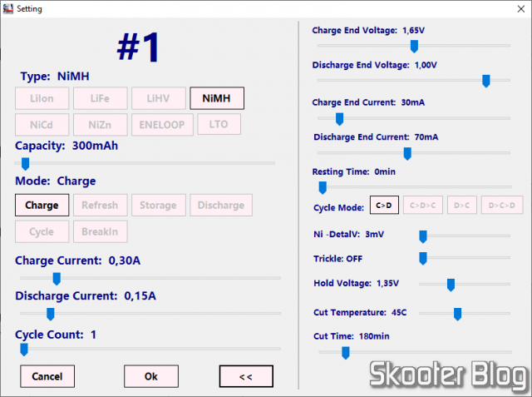Choose the Charge mode button
The height and width of the screenshot is (397, 532).
pyautogui.click(x=42, y=205)
